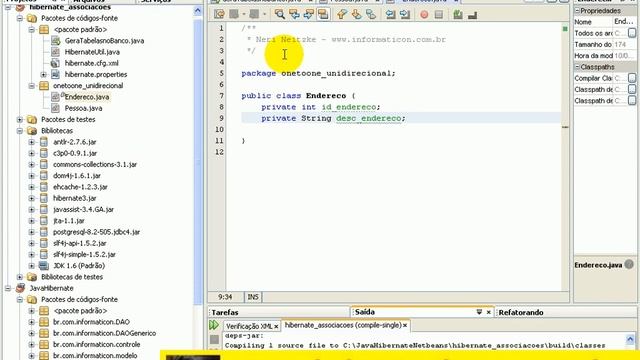Collapse the Classpaths section

pyautogui.click(x=577, y=67)
